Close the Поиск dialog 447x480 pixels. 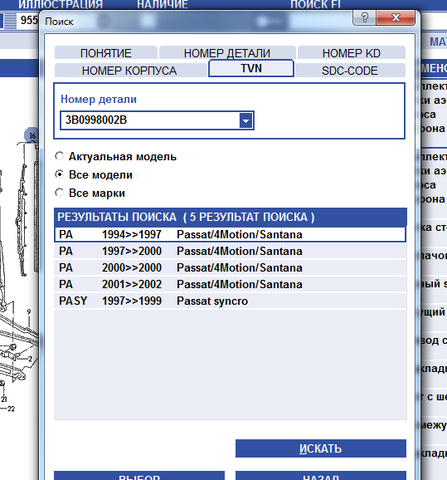pos(396,17)
